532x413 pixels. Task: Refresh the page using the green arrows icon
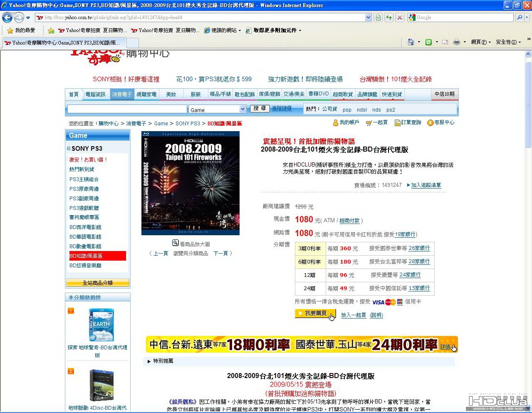pos(389,17)
